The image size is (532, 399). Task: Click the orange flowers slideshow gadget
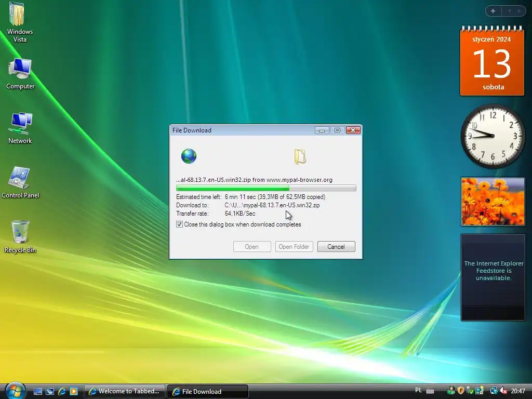(x=493, y=202)
